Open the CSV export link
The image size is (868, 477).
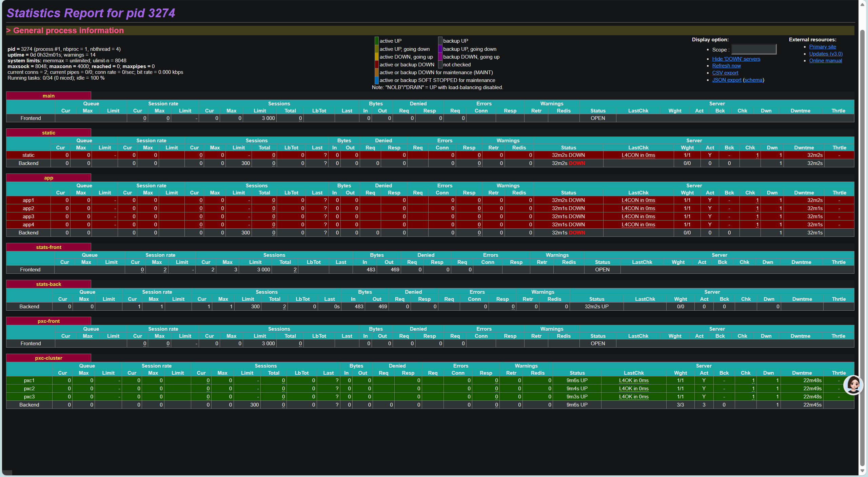725,73
